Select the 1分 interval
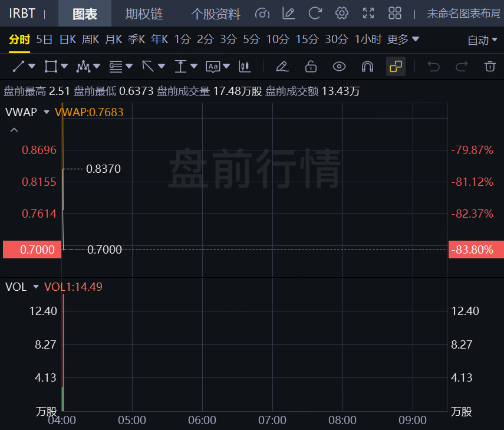Image resolution: width=504 pixels, height=430 pixels. [x=183, y=40]
